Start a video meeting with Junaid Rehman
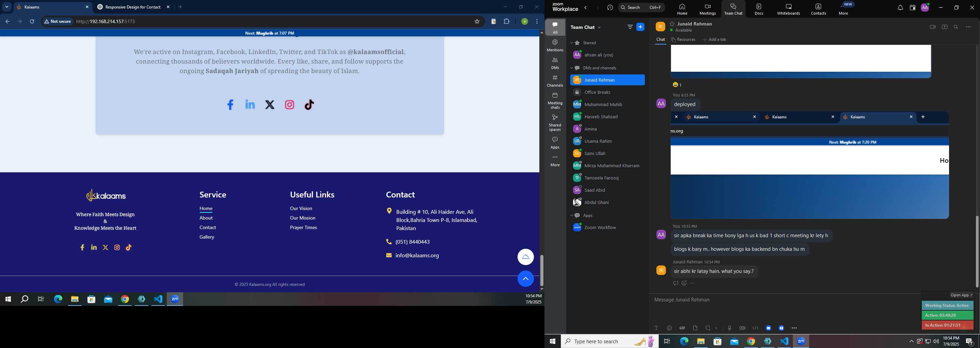Viewport: 980px width, 348px height. 932,27
